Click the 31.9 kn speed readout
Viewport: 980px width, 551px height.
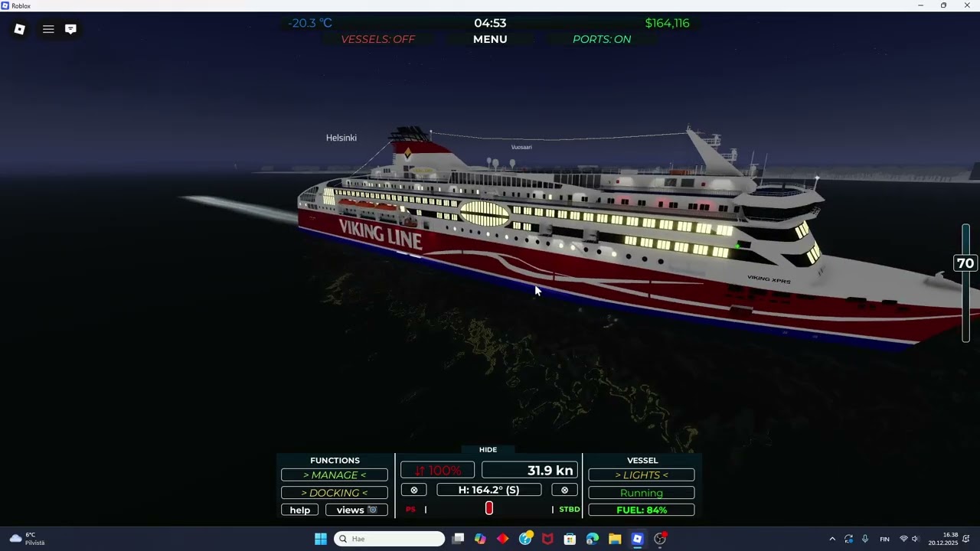point(530,471)
